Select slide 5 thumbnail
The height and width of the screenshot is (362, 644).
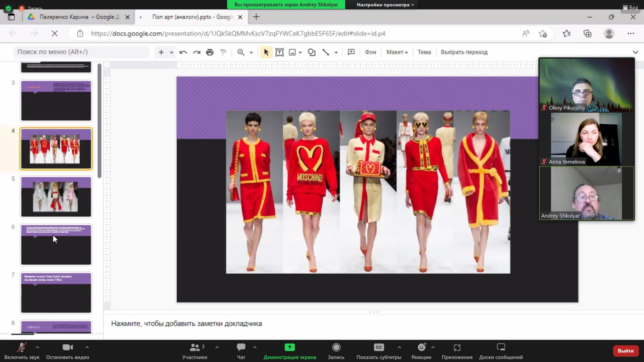point(56,197)
